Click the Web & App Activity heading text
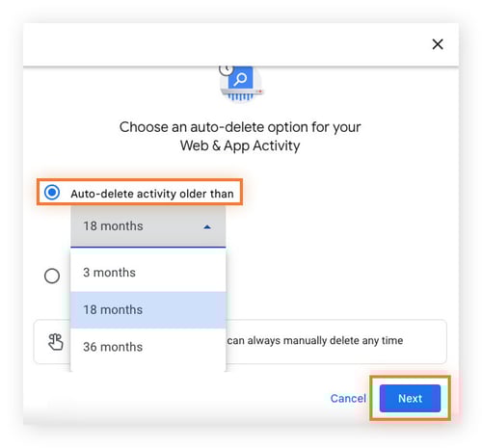The height and width of the screenshot is (448, 482). (x=240, y=145)
